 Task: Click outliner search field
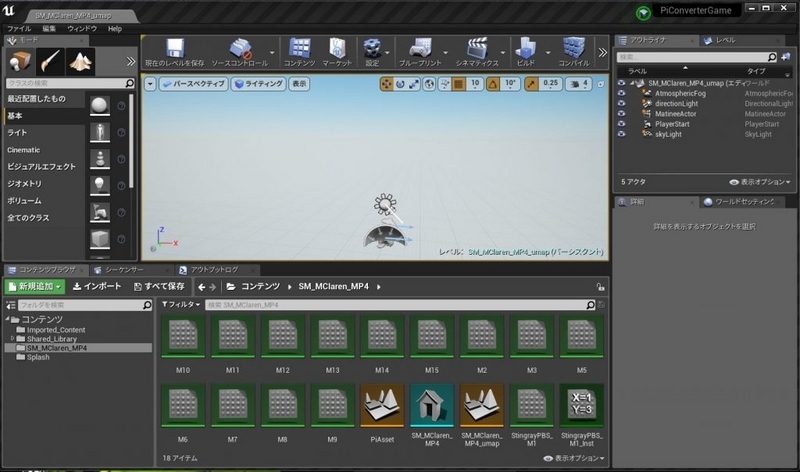click(x=696, y=57)
